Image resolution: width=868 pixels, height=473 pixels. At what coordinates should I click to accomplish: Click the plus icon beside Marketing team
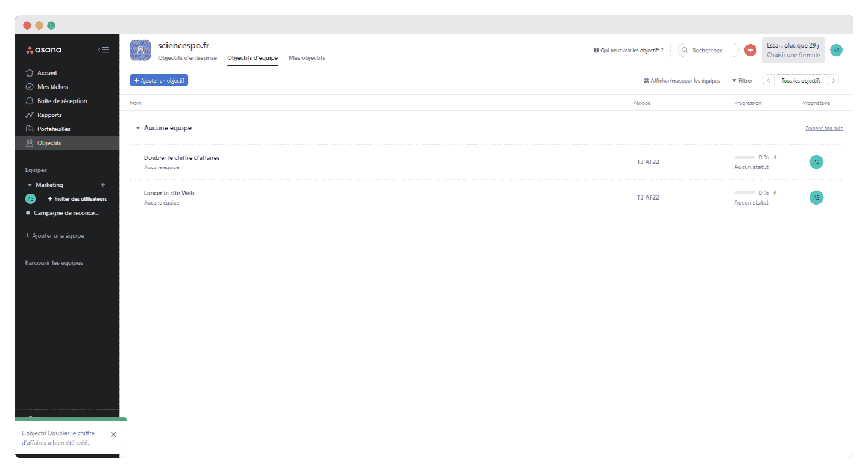point(103,185)
